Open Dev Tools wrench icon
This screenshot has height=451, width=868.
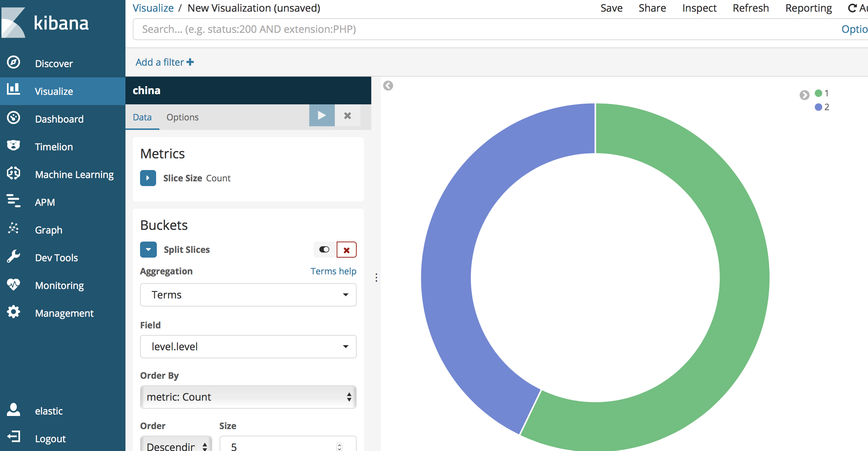coord(13,257)
